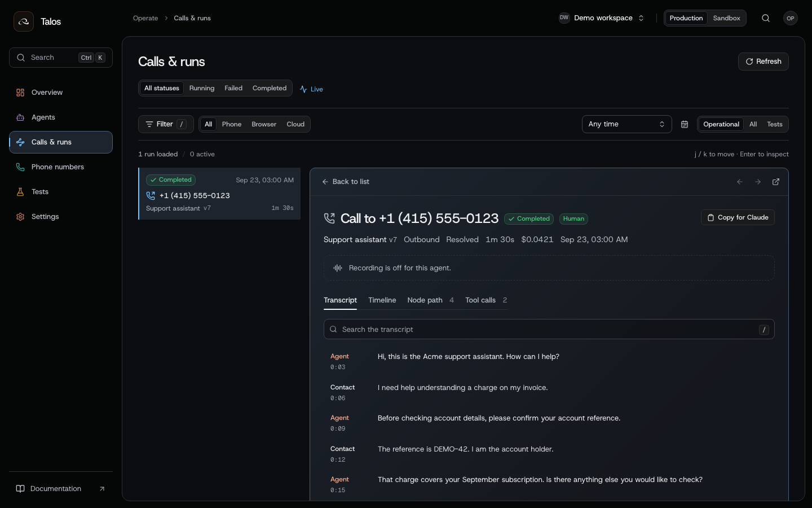Open Tool calls tab
This screenshot has width=812, height=508.
(486, 300)
